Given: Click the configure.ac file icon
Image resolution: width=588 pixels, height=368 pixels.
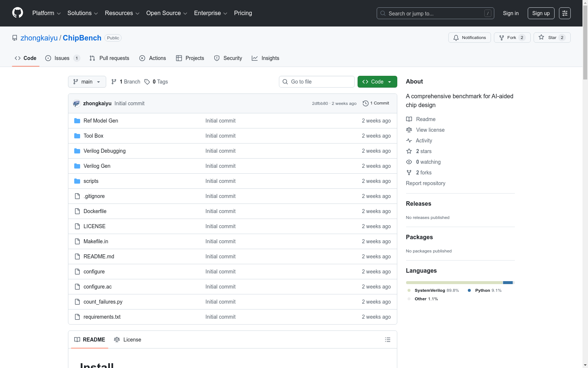Looking at the screenshot, I should (x=77, y=287).
